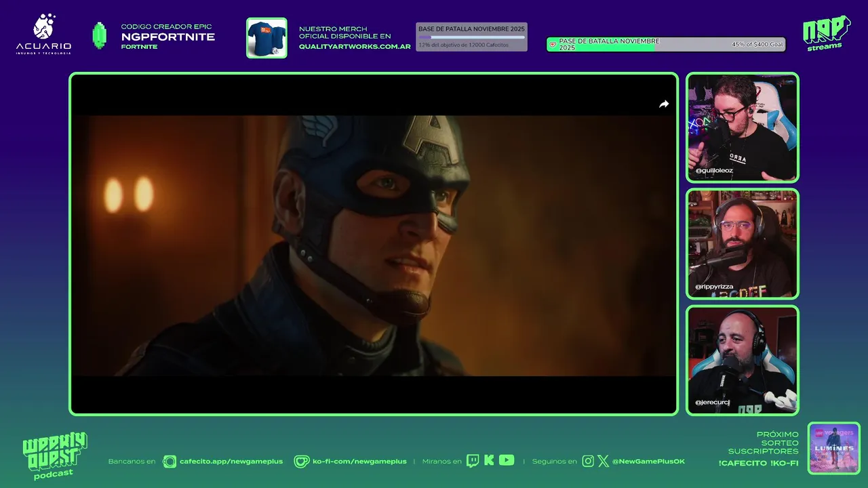868x488 pixels.
Task: Click the @guilloleoz name label
Action: pyautogui.click(x=713, y=171)
